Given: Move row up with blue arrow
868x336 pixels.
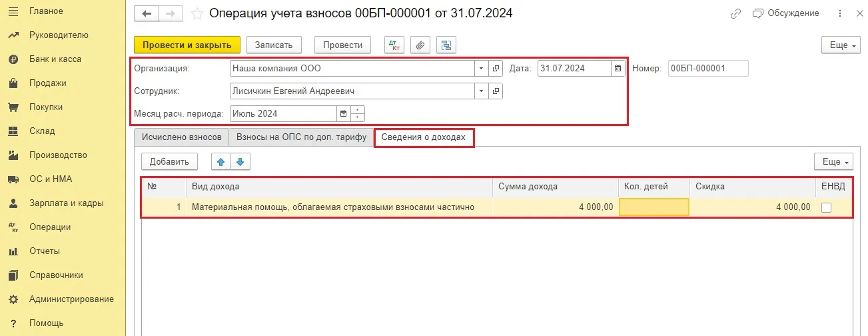Looking at the screenshot, I should click(x=220, y=161).
